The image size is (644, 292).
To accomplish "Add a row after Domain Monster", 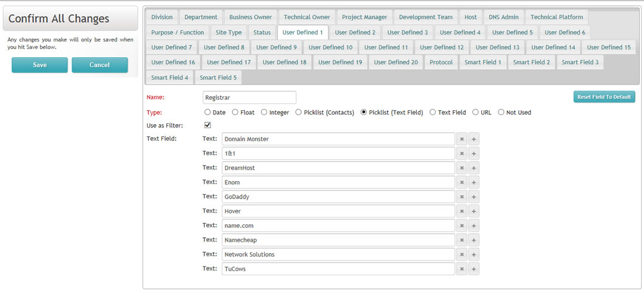I will [x=473, y=139].
